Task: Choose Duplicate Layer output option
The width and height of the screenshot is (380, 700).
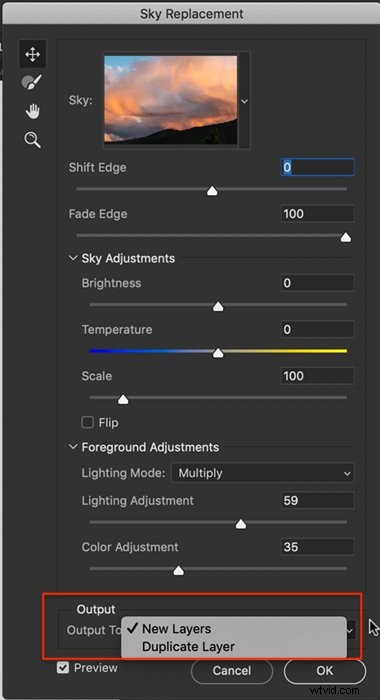Action: [188, 646]
